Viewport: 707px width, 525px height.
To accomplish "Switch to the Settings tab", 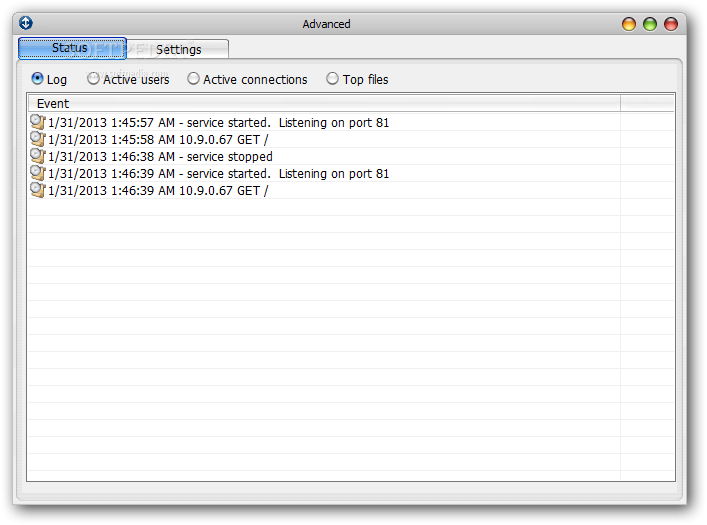I will [x=178, y=49].
